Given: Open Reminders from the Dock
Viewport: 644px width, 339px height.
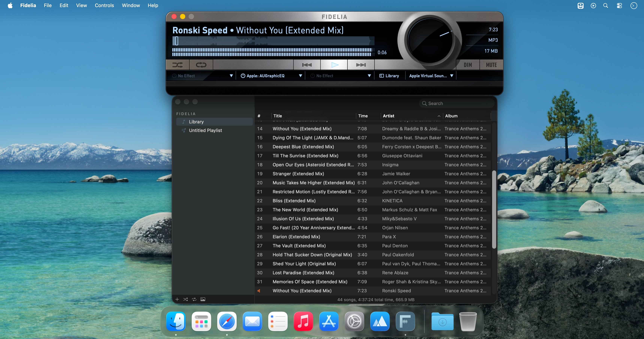Looking at the screenshot, I should [x=278, y=321].
